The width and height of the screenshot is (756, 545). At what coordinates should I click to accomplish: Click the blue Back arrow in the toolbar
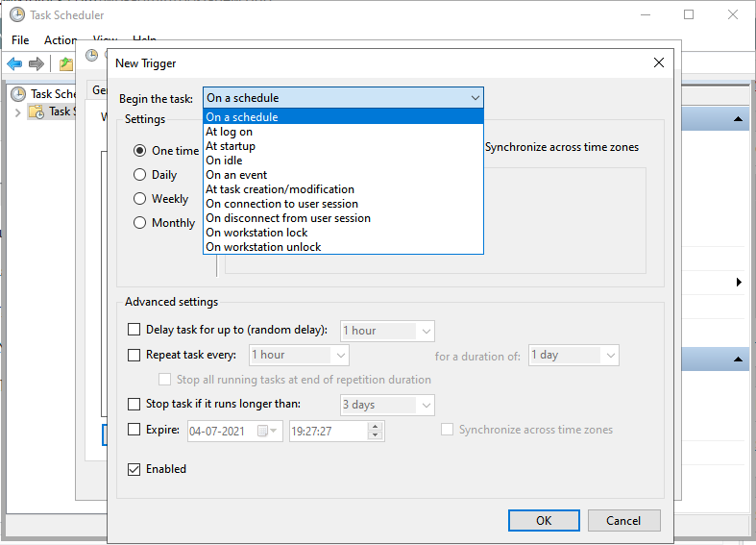[14, 63]
